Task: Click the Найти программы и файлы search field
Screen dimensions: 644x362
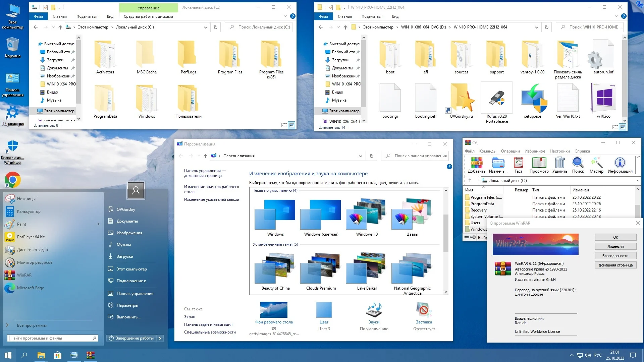Action: [x=50, y=338]
